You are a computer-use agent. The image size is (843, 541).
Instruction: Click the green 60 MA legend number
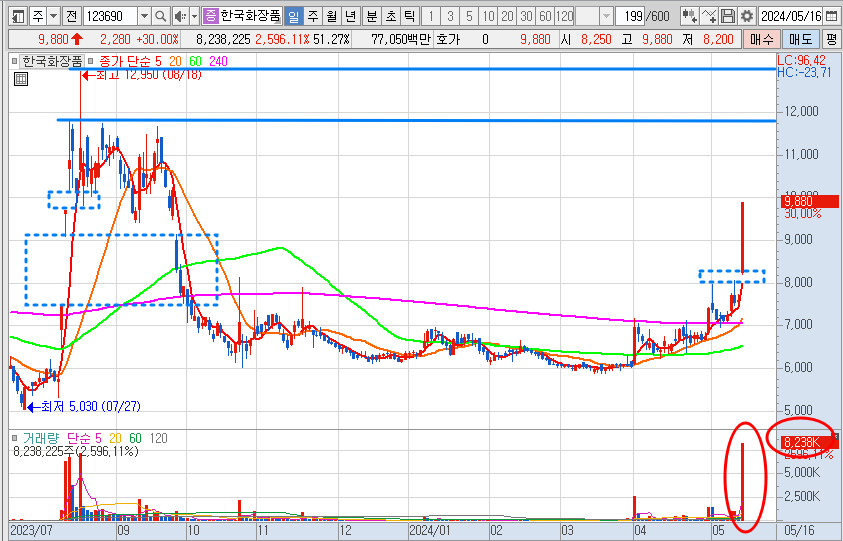click(x=195, y=61)
